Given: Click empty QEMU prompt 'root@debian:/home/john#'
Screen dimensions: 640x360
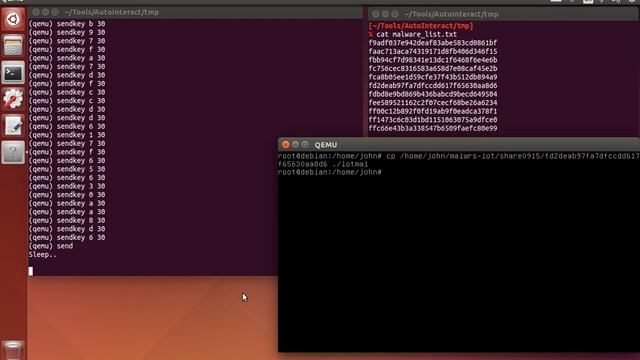Looking at the screenshot, I should pyautogui.click(x=330, y=173).
